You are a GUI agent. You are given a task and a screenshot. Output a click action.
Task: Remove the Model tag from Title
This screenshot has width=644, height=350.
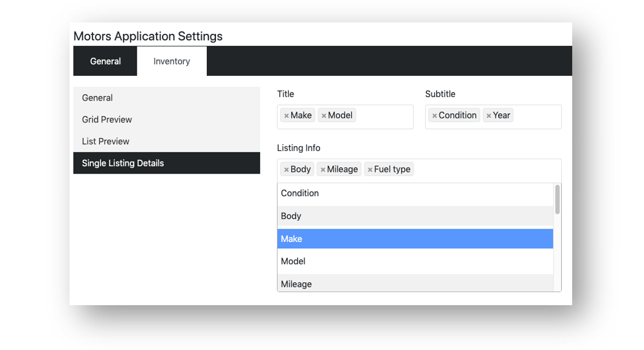pos(324,116)
